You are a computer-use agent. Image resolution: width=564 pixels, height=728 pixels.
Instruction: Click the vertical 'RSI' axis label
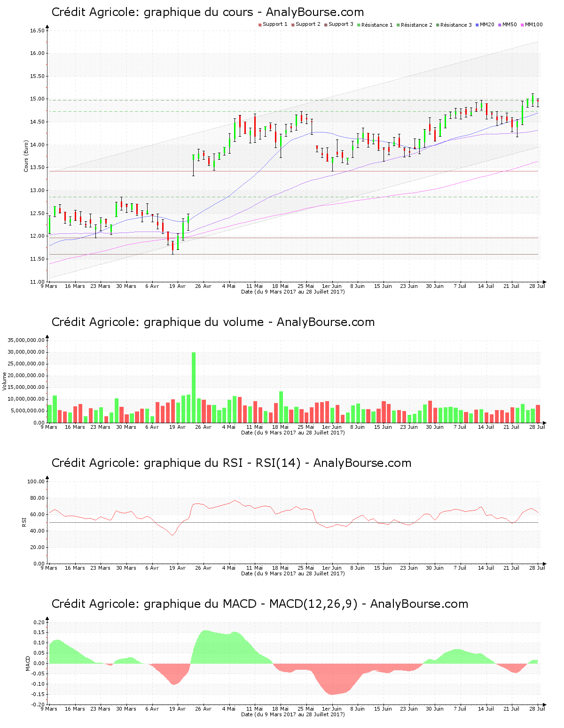click(x=24, y=522)
